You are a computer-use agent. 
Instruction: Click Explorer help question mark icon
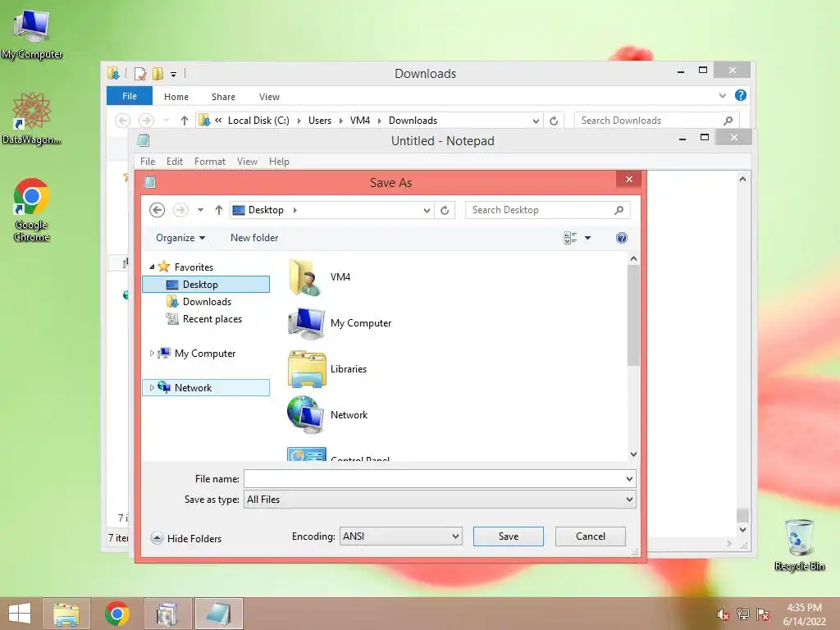741,95
